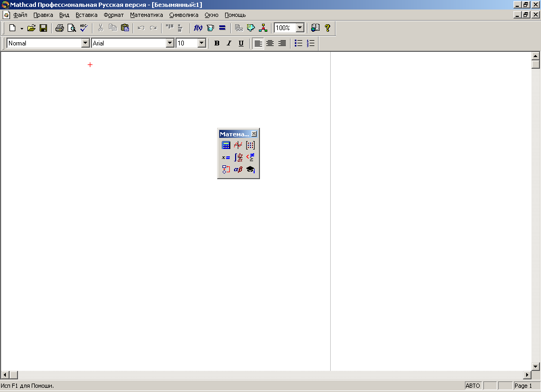Click the АВТО status bar indicator
Image resolution: width=541 pixels, height=392 pixels.
473,386
